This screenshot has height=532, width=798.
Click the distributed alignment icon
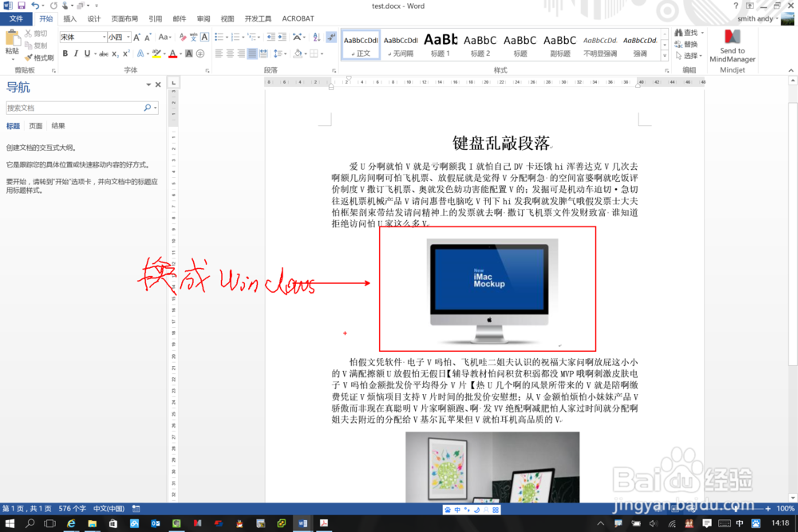(x=263, y=53)
